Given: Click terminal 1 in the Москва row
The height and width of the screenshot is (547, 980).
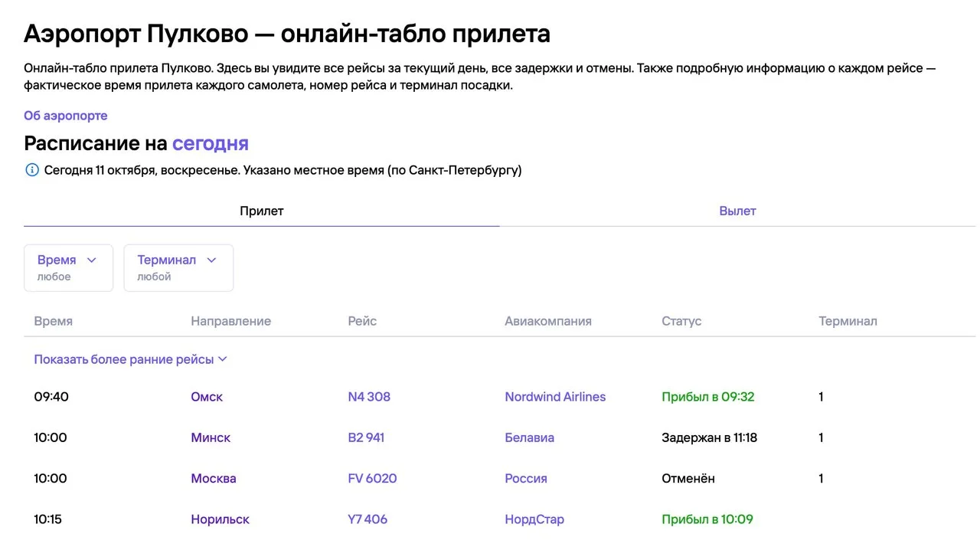Looking at the screenshot, I should [821, 478].
